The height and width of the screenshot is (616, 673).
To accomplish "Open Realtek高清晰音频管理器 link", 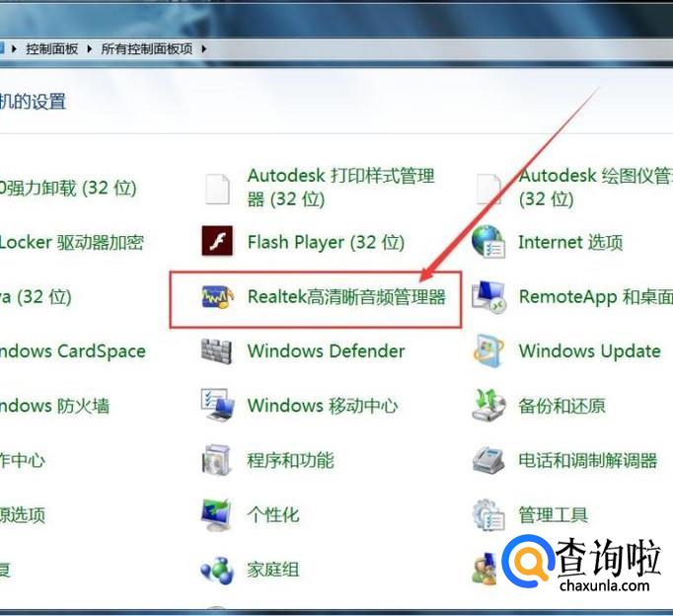I will (x=346, y=297).
